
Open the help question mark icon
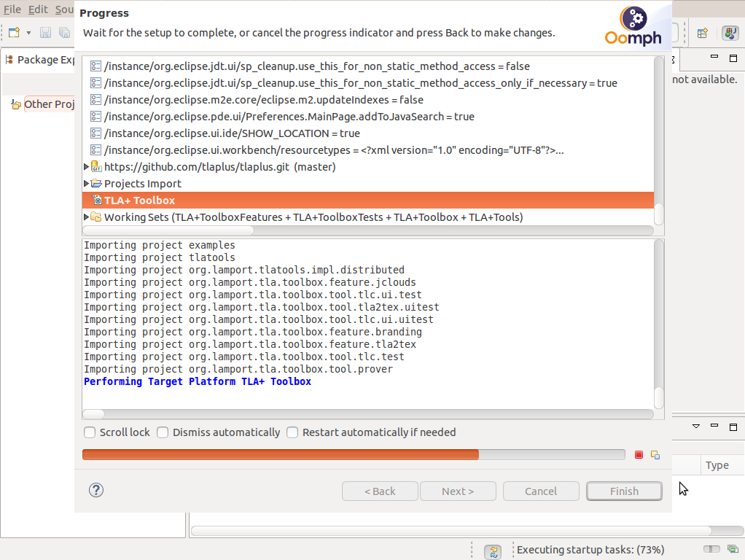coord(96,490)
